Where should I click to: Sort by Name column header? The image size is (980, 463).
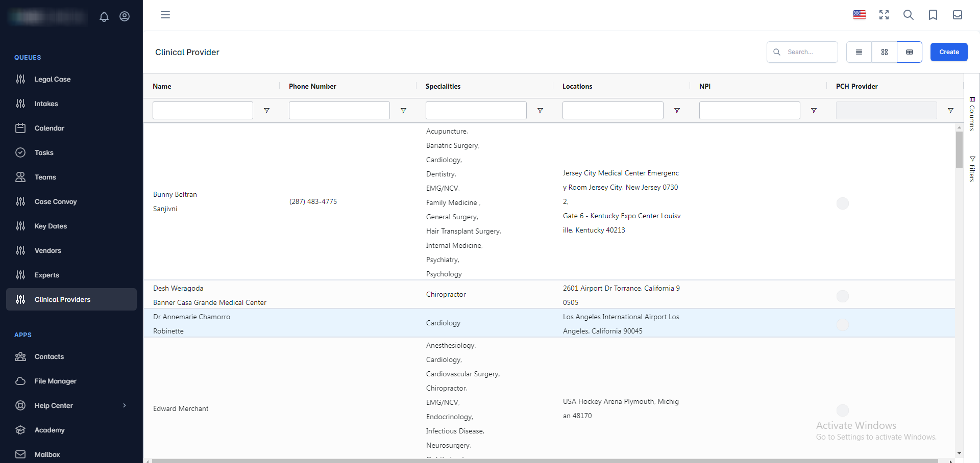pyautogui.click(x=162, y=86)
